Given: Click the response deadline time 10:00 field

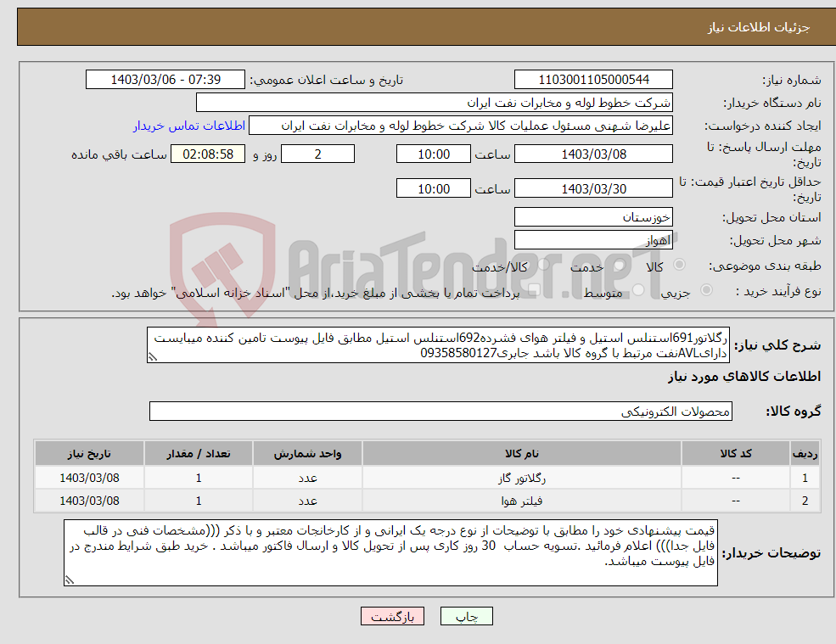Looking at the screenshot, I should (x=434, y=154).
